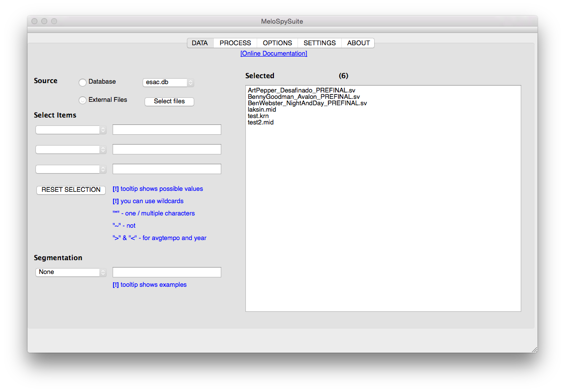The image size is (565, 392).
Task: Go to the OPTIONS tab
Action: click(x=277, y=43)
